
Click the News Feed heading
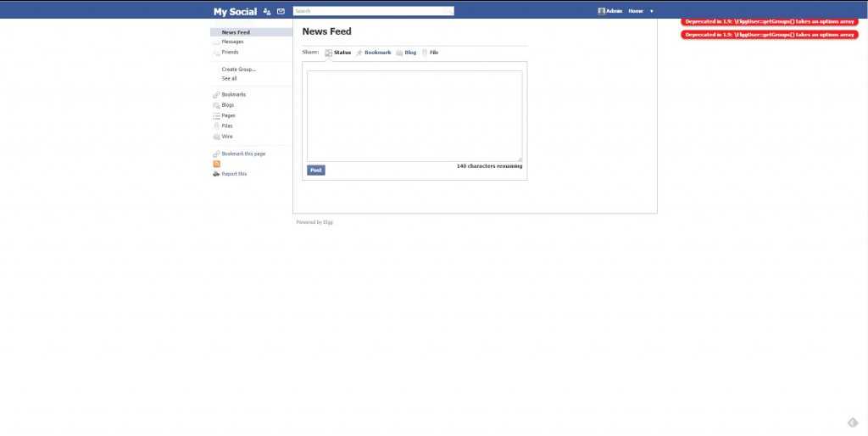pos(326,31)
